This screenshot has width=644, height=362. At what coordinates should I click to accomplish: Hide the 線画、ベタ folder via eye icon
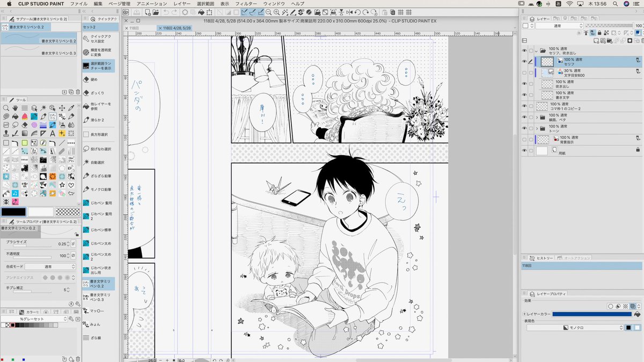coord(524,117)
